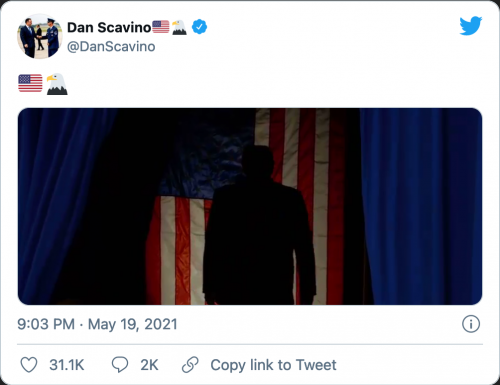Open the tweet info circle icon
The image size is (500, 385).
(x=471, y=324)
